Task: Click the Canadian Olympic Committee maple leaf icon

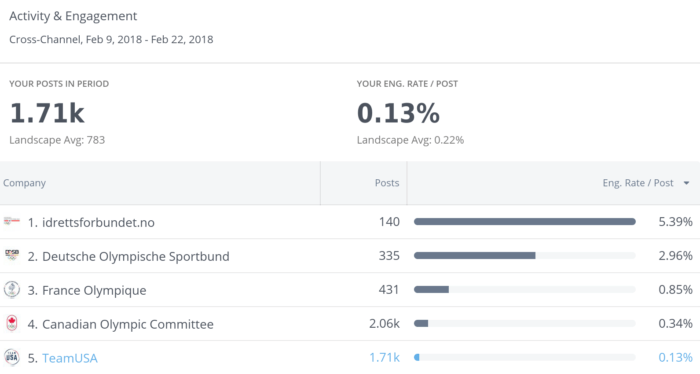Action: 12,323
